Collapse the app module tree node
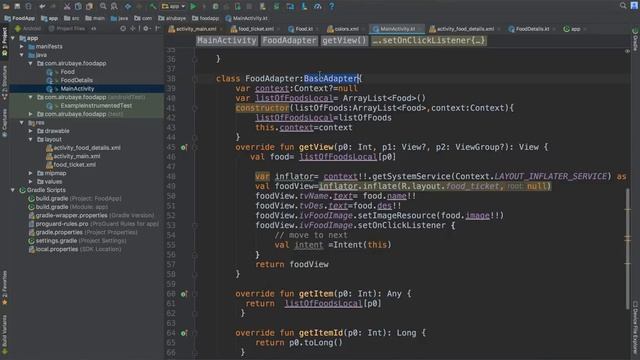640x360 pixels. pyautogui.click(x=13, y=38)
